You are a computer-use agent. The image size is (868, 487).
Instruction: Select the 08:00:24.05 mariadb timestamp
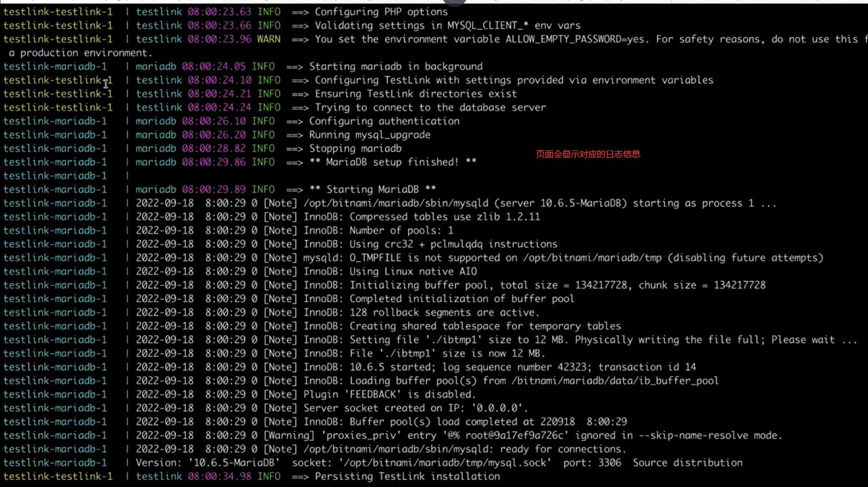[x=214, y=66]
